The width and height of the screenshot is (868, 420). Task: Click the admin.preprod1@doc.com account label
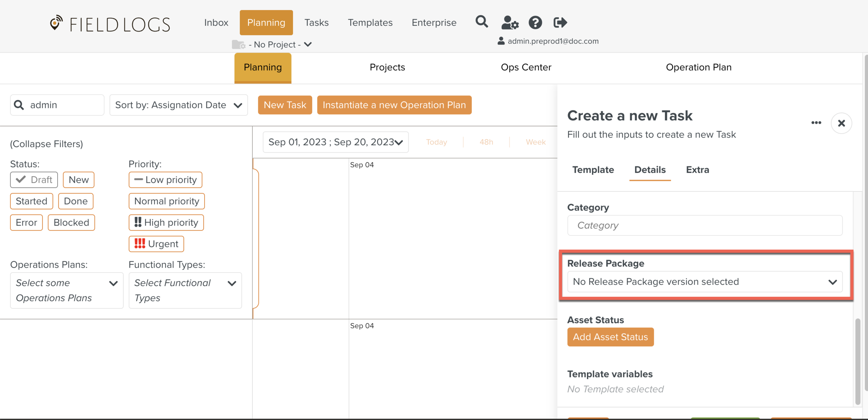click(553, 41)
